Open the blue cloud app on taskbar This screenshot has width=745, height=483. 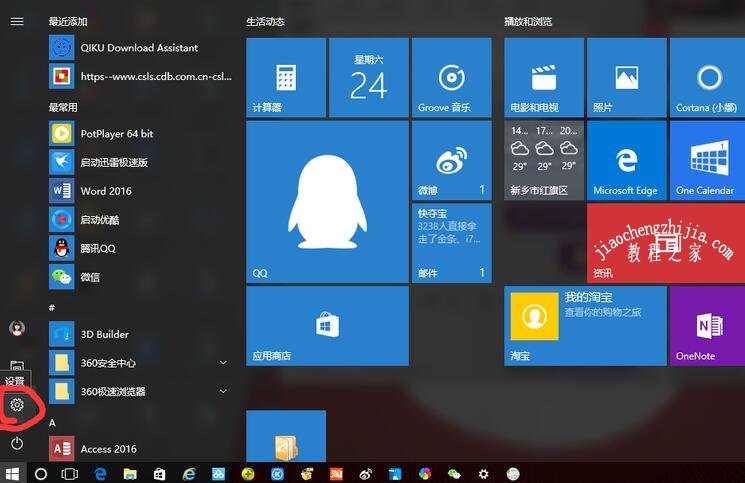click(x=219, y=474)
